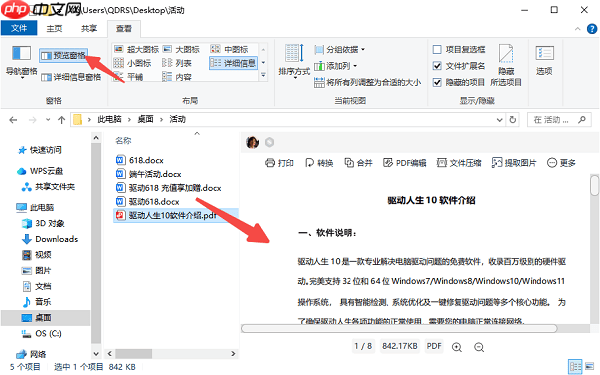Open the More (更多) menu in the preview
This screenshot has height=375, width=600.
point(561,163)
